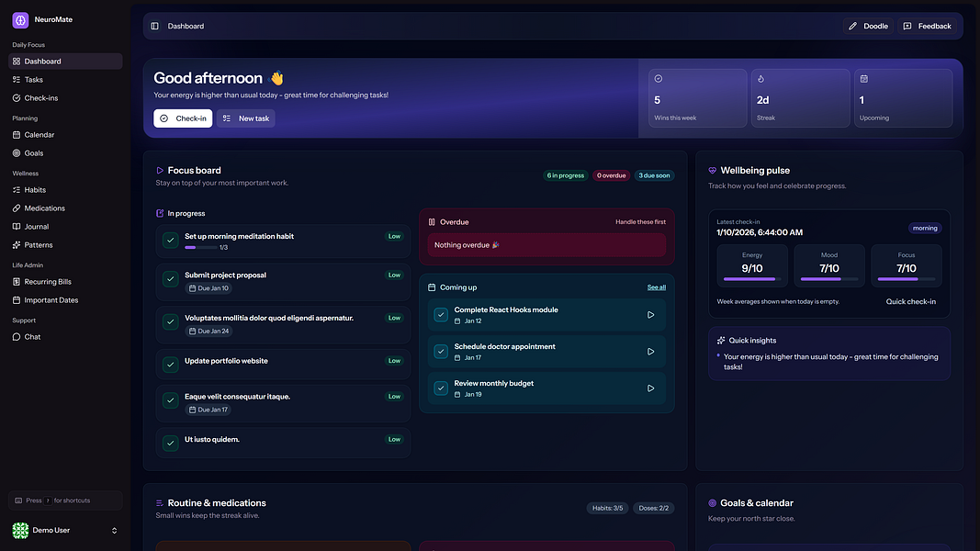Open the Feedback dialog
This screenshot has width=980, height=551.
pos(928,27)
